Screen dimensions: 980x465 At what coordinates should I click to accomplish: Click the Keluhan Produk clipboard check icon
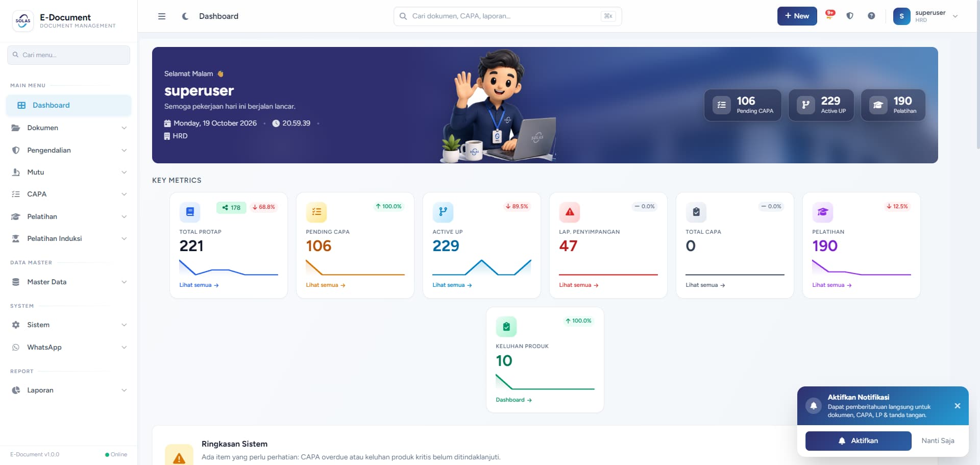pos(506,327)
